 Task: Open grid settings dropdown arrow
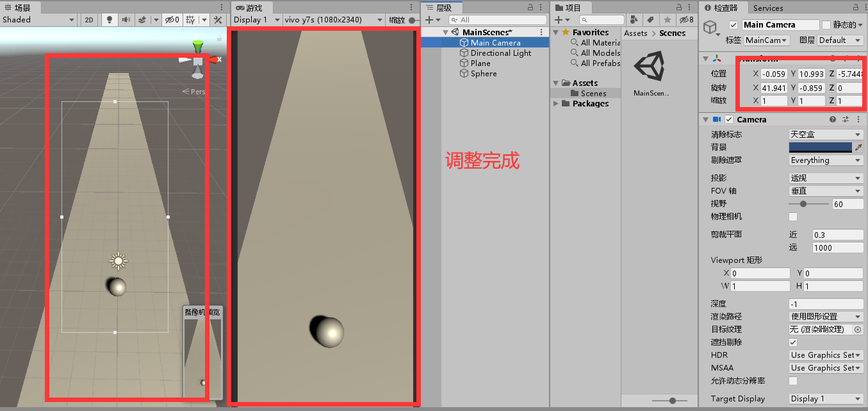[x=204, y=20]
